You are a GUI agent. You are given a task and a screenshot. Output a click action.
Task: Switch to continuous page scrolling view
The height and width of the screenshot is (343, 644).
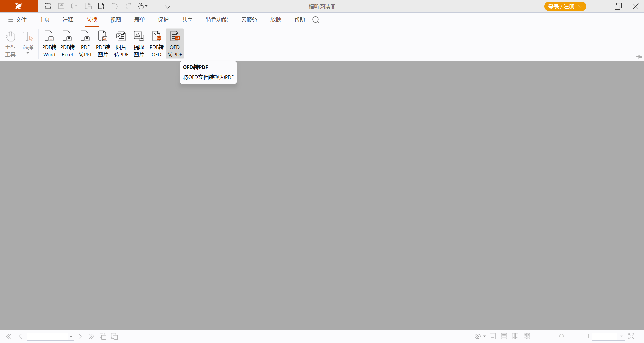[504, 336]
